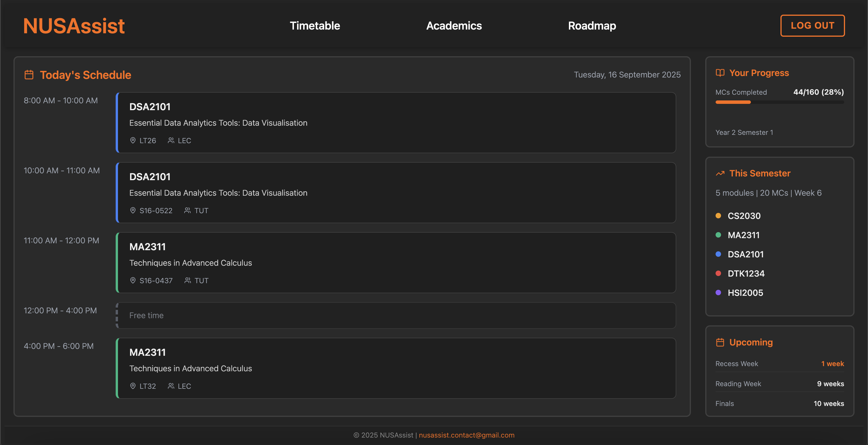Screen dimensions: 868x445
Task: Click the MCs Completed progress bar
Action: 780,102
